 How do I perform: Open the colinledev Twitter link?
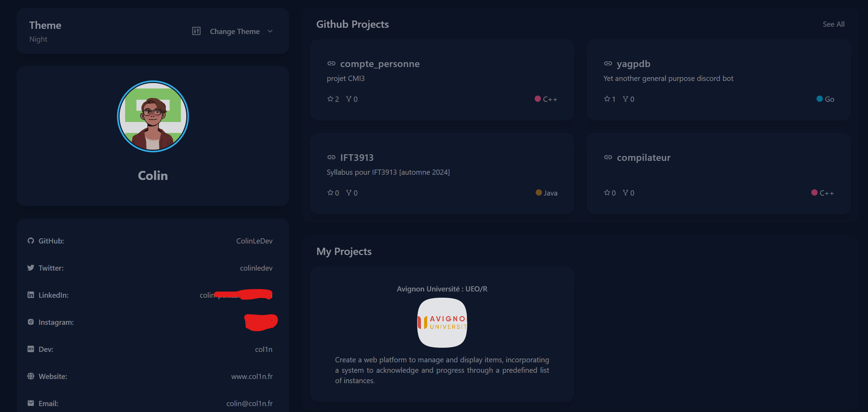pyautogui.click(x=256, y=268)
